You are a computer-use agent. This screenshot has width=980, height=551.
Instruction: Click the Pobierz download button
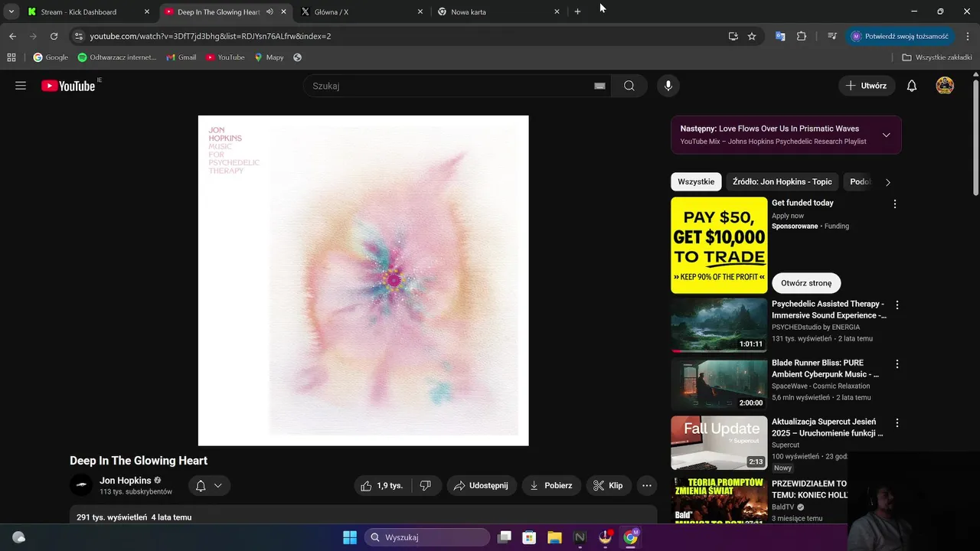551,485
